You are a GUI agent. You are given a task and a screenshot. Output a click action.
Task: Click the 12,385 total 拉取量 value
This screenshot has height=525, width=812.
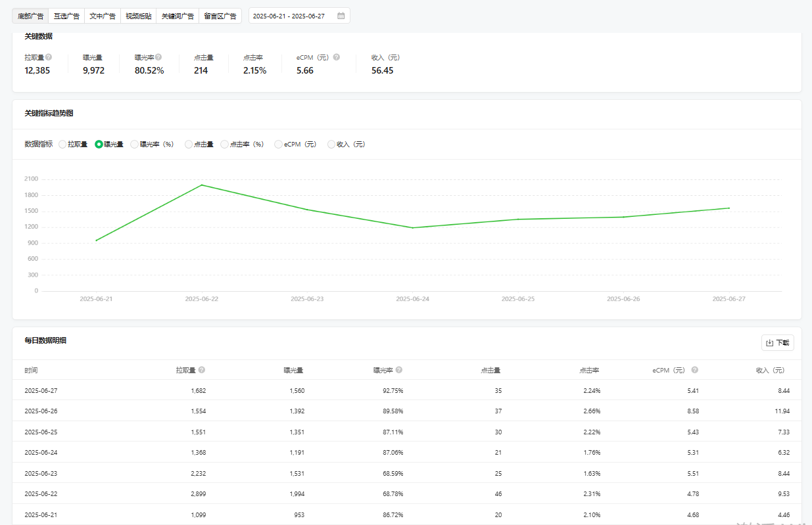coord(37,70)
